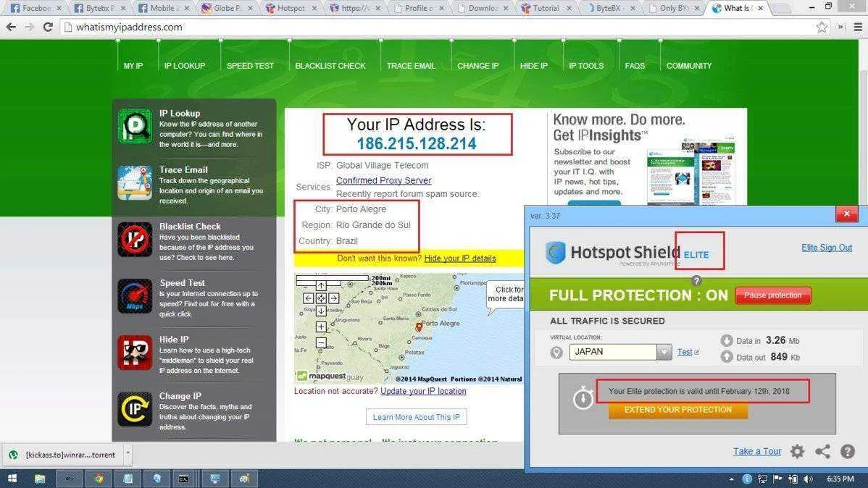Zoom out on the map with minus button
The height and width of the screenshot is (488, 868).
click(x=321, y=342)
